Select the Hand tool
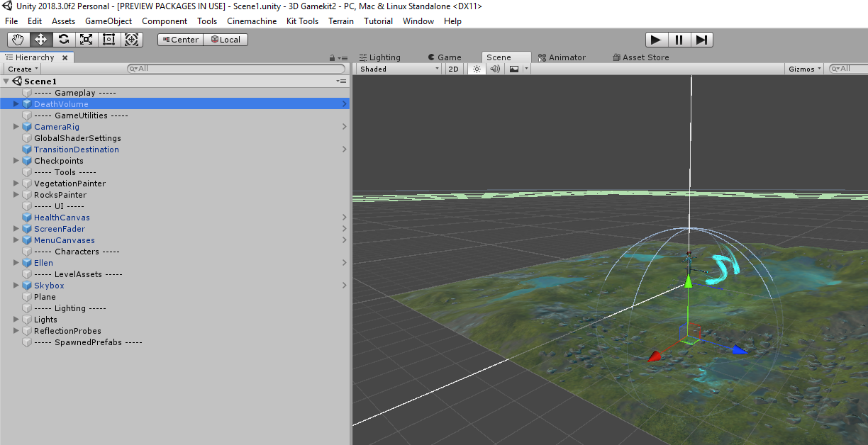This screenshot has height=445, width=868. click(18, 40)
